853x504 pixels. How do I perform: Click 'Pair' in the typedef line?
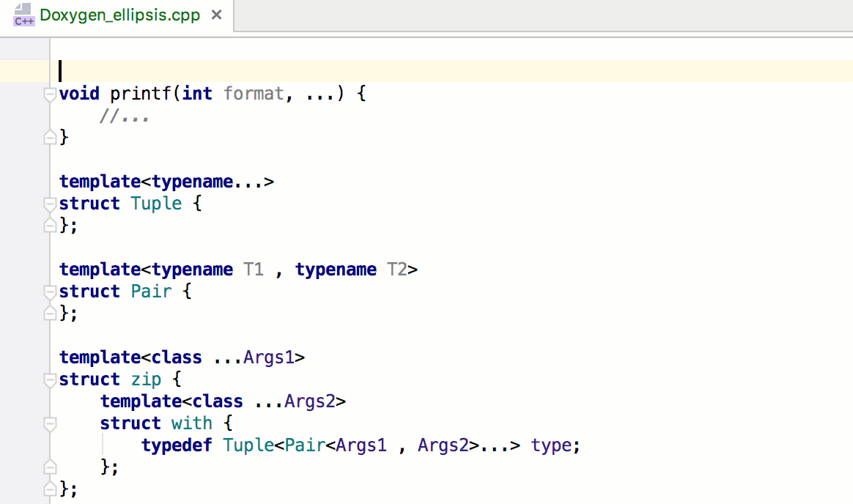click(305, 445)
